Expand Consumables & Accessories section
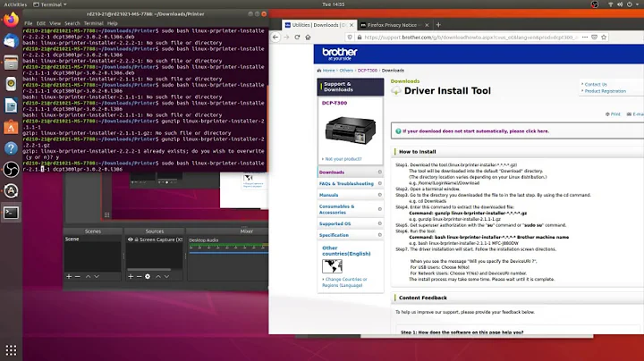 379,209
